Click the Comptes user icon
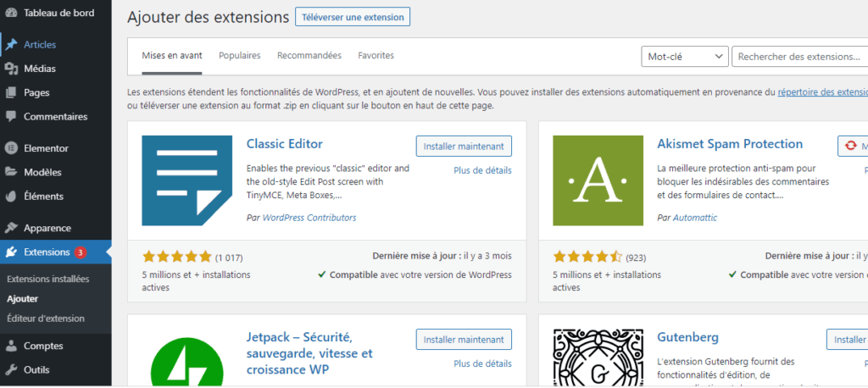 tap(11, 346)
